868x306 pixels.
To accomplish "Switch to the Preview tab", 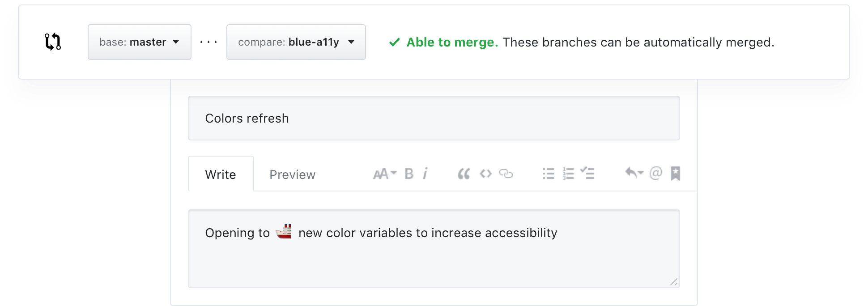I will [293, 174].
